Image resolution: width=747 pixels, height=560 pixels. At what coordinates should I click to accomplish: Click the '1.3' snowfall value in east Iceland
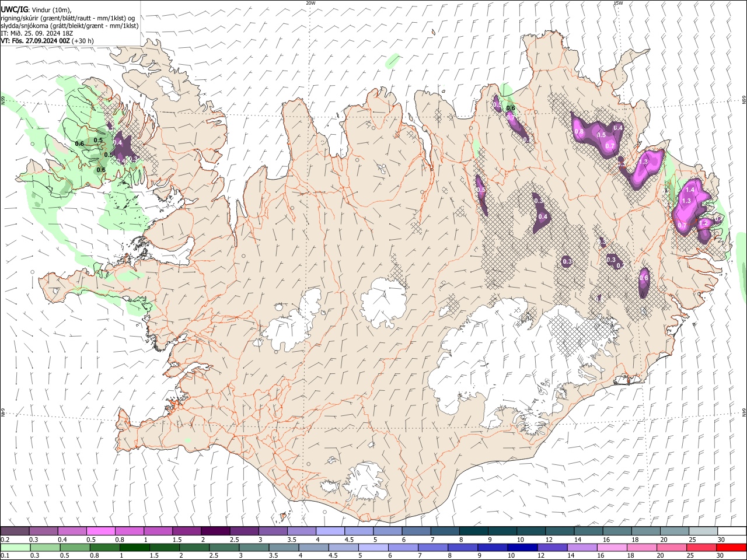(x=686, y=201)
